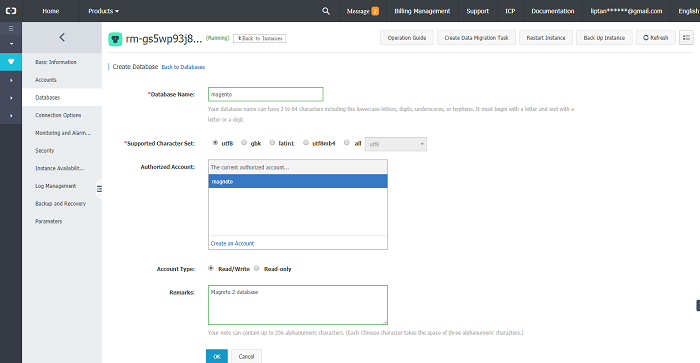Open Monitoring and Alarm in side menu
This screenshot has width=700, height=363.
[62, 133]
